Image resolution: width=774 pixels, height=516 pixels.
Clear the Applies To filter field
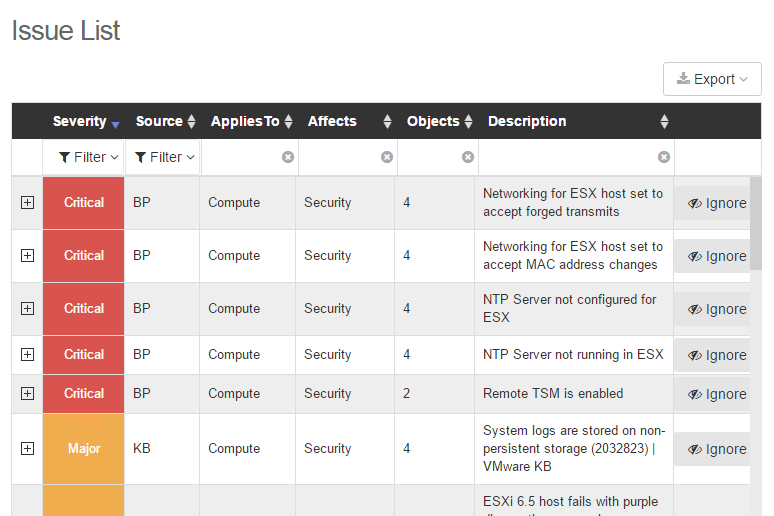pos(288,157)
